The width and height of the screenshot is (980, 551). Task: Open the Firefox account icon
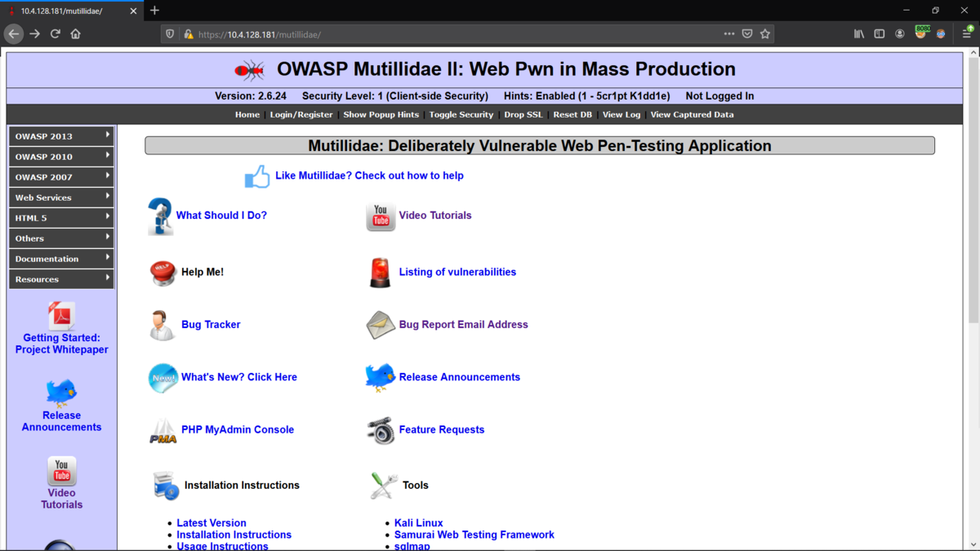pos(900,34)
